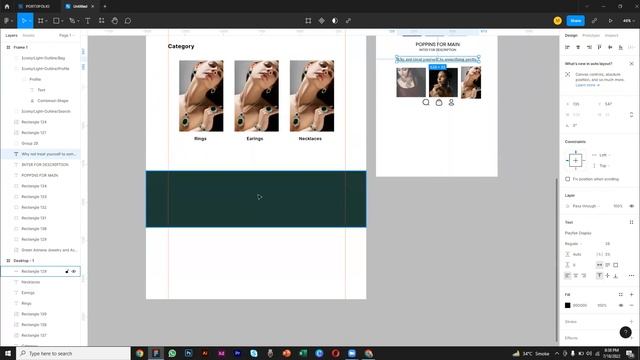This screenshot has width=640, height=360.
Task: Add a new stroke
Action: [631, 322]
